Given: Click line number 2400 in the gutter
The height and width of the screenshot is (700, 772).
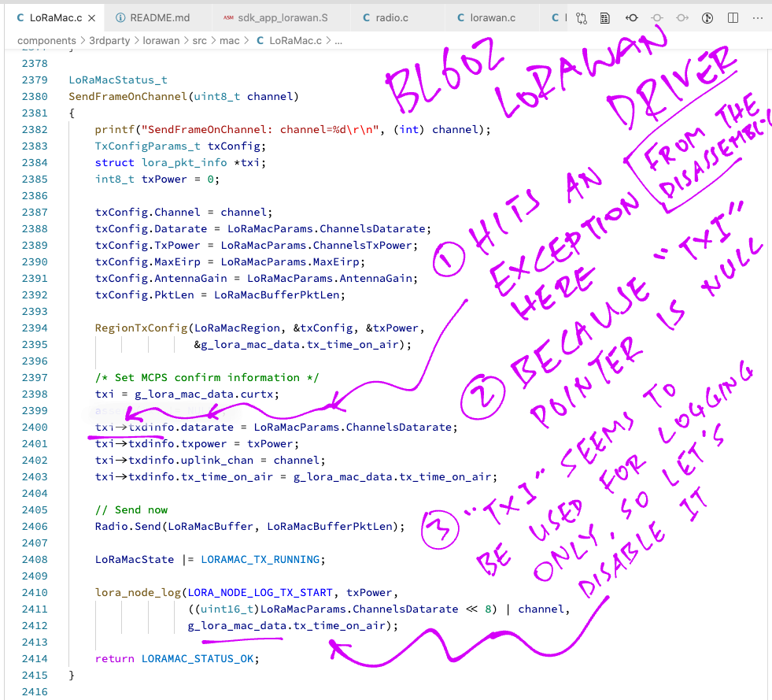Looking at the screenshot, I should point(38,427).
